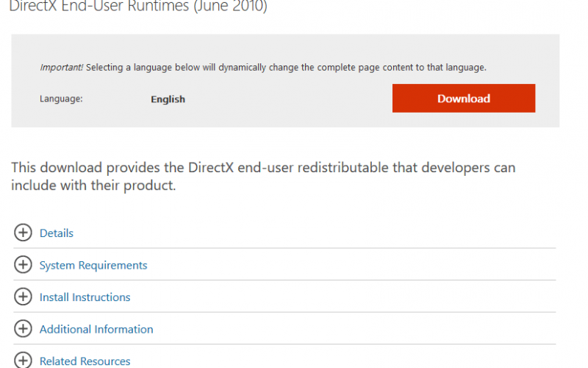
Task: Click the DirectX End-User Runtimes page title
Action: [138, 6]
